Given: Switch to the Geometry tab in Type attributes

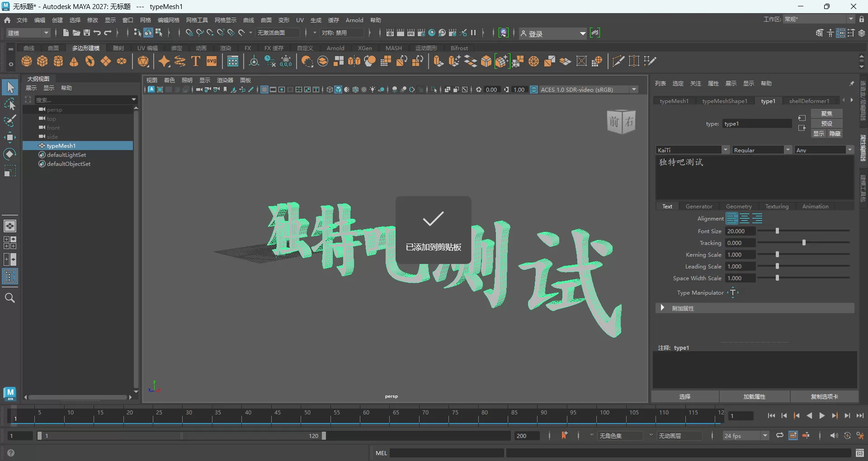Looking at the screenshot, I should pyautogui.click(x=739, y=206).
